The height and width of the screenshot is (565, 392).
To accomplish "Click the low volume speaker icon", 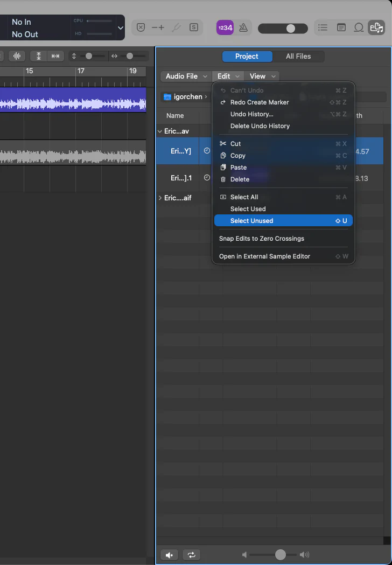I will click(x=244, y=555).
